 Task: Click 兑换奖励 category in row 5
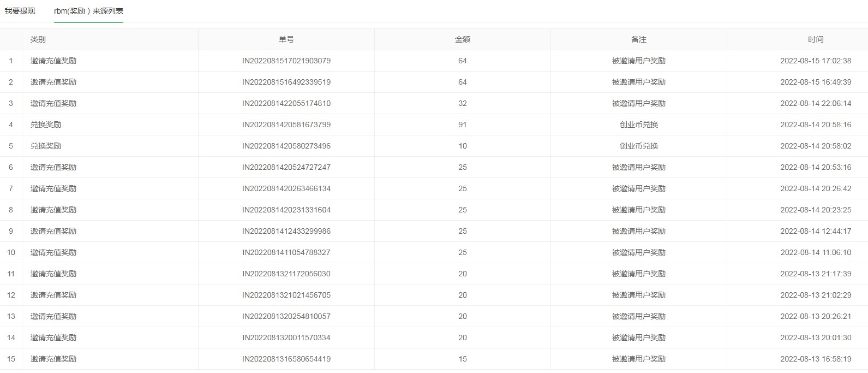click(x=46, y=146)
